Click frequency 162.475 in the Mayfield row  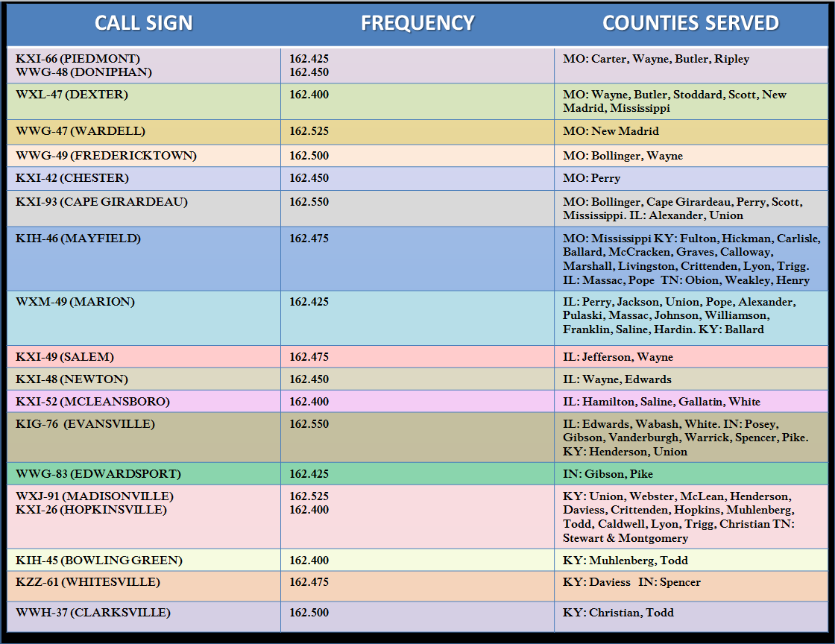[x=309, y=239]
